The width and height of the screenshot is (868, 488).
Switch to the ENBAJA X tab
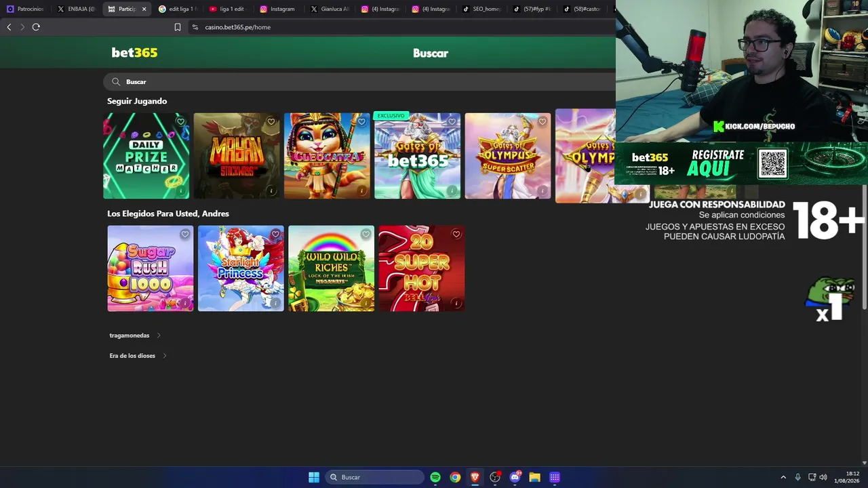click(76, 9)
